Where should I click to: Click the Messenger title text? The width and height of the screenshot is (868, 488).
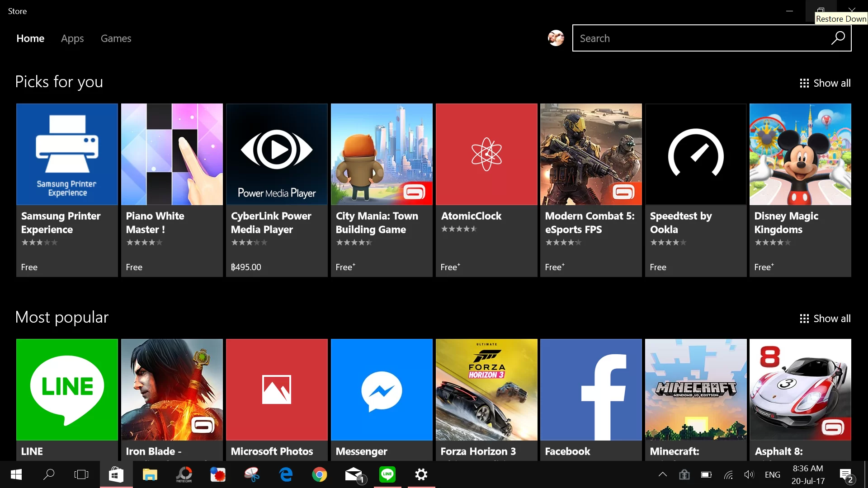361,451
